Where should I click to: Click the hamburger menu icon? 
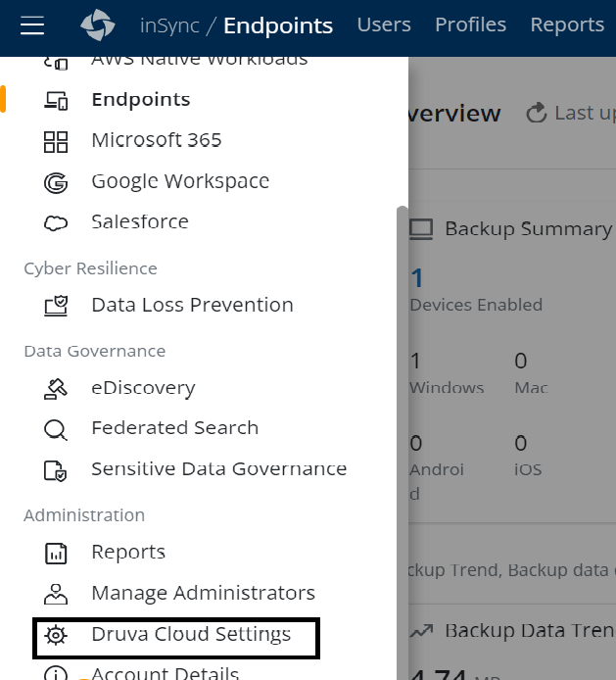pos(32,25)
